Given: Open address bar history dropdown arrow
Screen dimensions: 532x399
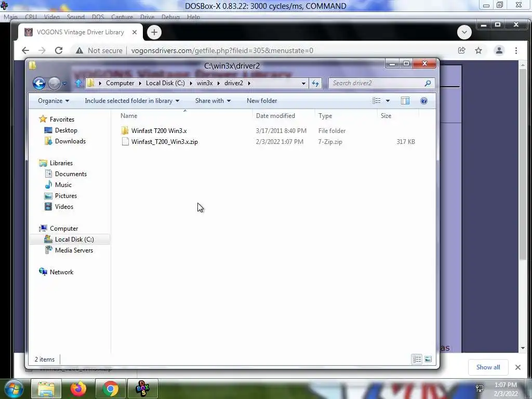Looking at the screenshot, I should point(303,84).
